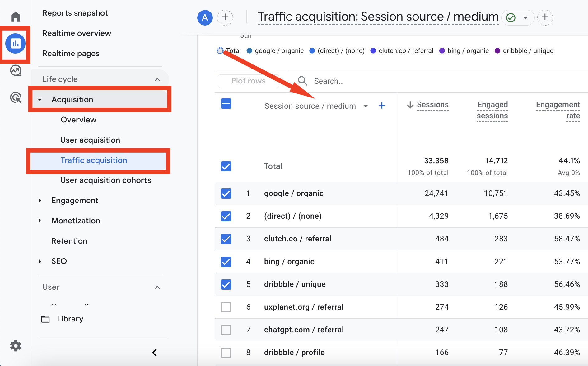Click the search magnifier icon in table

tap(303, 81)
